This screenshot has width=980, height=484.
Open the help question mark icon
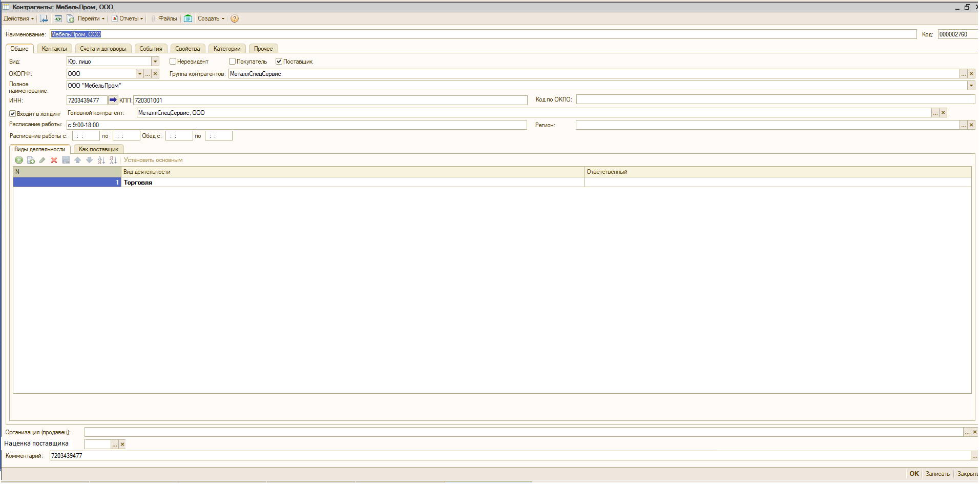pyautogui.click(x=235, y=19)
